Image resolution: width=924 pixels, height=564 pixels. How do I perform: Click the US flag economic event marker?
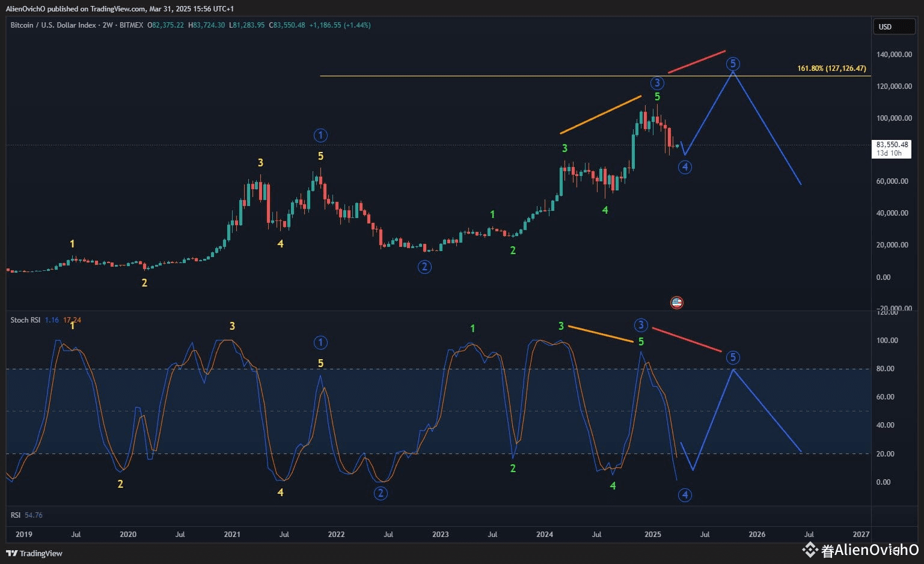click(676, 303)
